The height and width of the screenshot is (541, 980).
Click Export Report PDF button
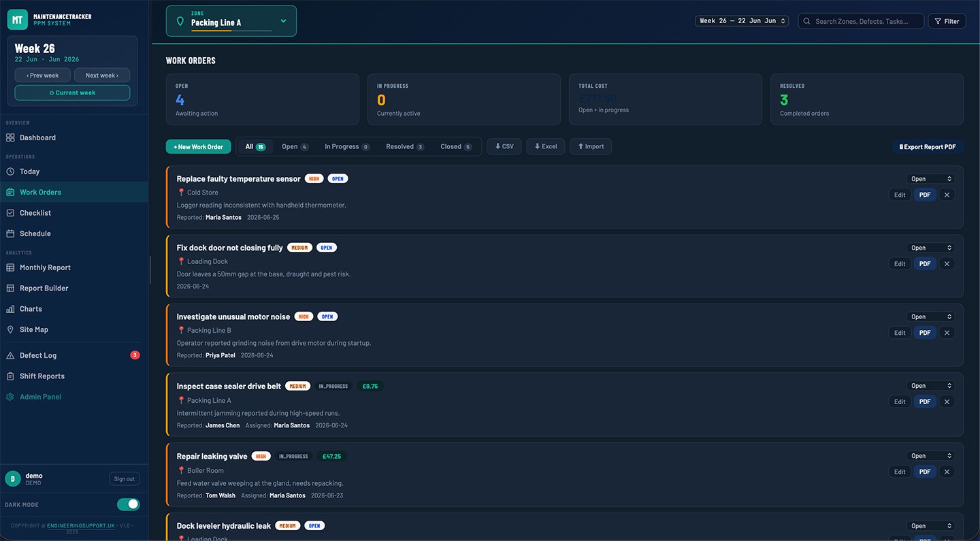(928, 146)
